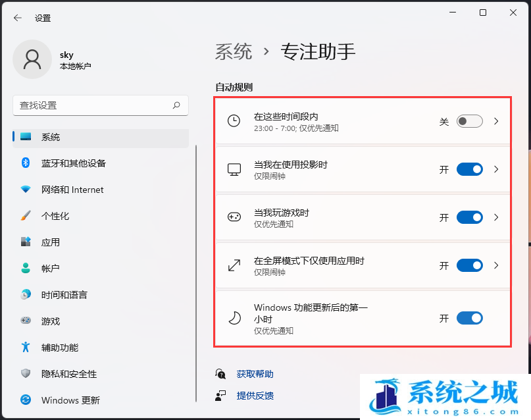This screenshot has height=420, width=531.
Task: Expand 在这些时间段内 chevron arrow
Action: [496, 121]
